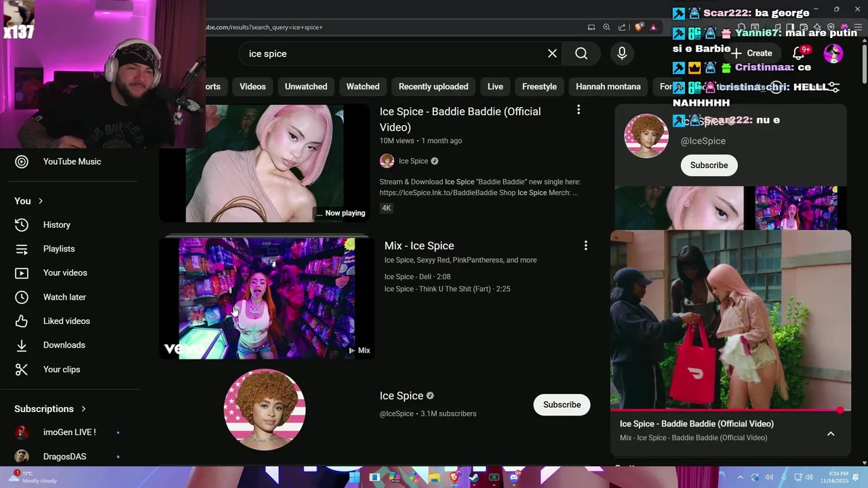Image resolution: width=868 pixels, height=488 pixels.
Task: Open more options for Mix - Ice Spice
Action: (586, 245)
